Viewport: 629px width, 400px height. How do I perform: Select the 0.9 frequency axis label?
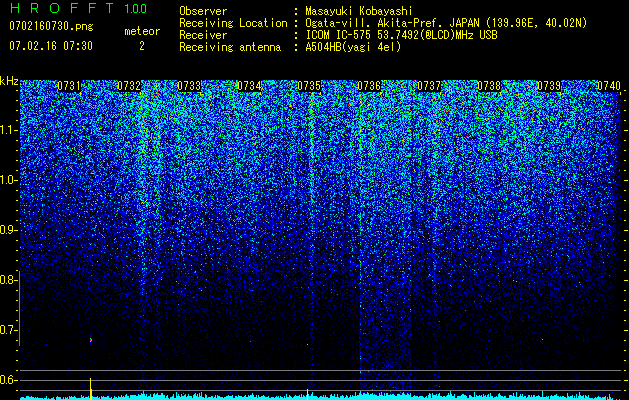pyautogui.click(x=7, y=230)
